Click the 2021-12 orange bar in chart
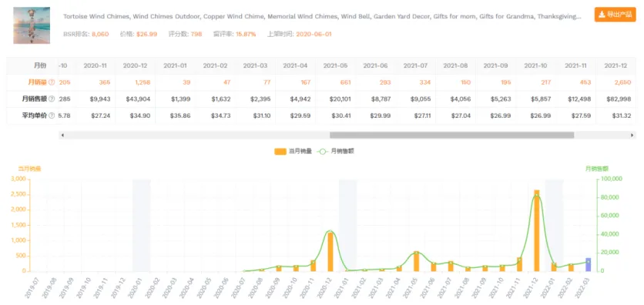Screen dimensions: 644x305 coord(536,230)
